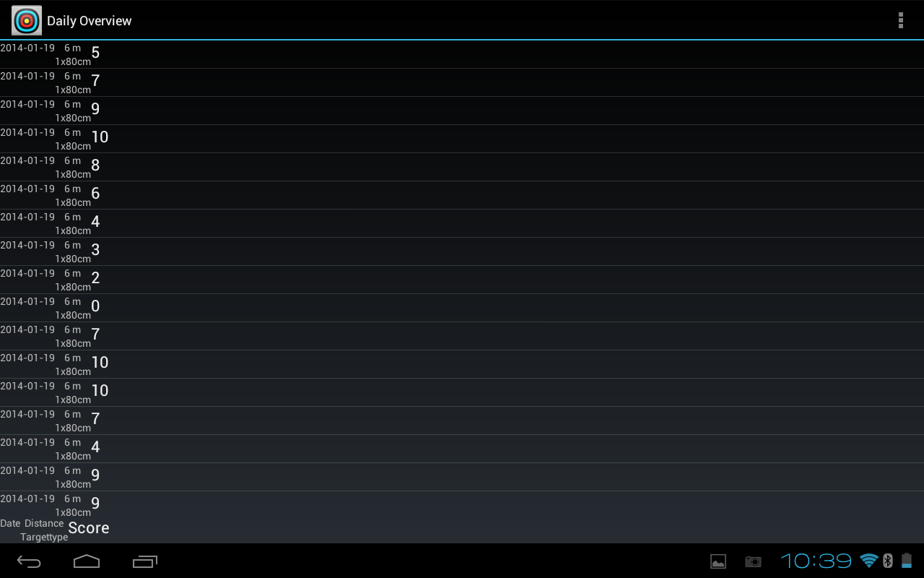Tap the Android back navigation arrow
924x578 pixels.
(29, 561)
